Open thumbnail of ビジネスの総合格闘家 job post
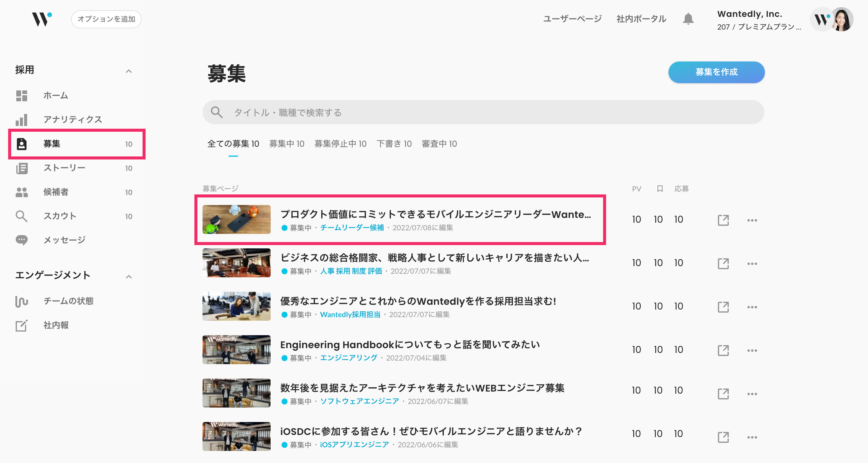 tap(236, 263)
